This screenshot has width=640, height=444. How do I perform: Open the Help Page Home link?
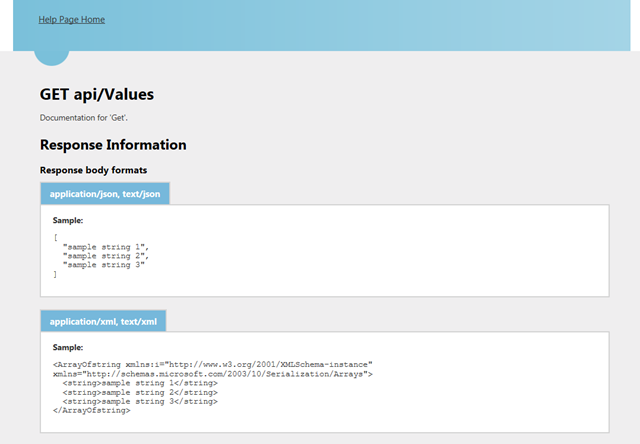click(x=71, y=20)
